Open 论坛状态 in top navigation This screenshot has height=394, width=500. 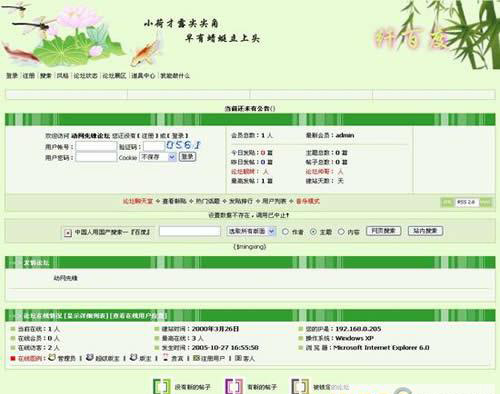(x=85, y=76)
